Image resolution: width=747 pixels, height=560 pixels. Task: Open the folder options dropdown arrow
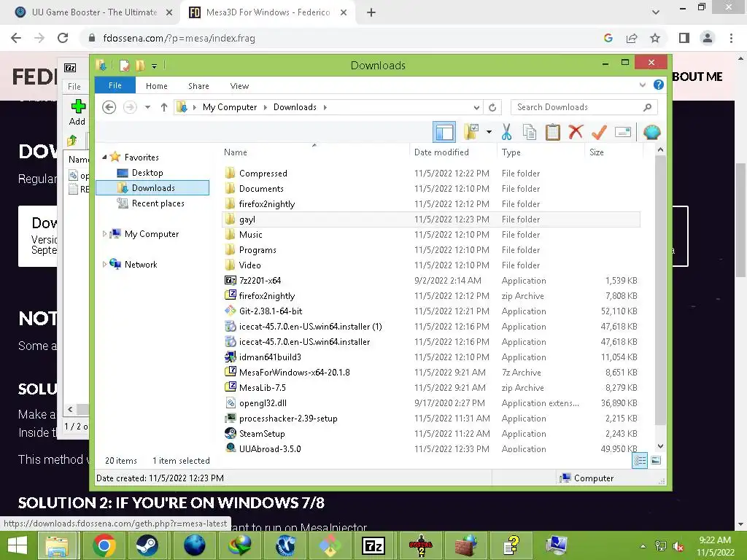point(489,132)
